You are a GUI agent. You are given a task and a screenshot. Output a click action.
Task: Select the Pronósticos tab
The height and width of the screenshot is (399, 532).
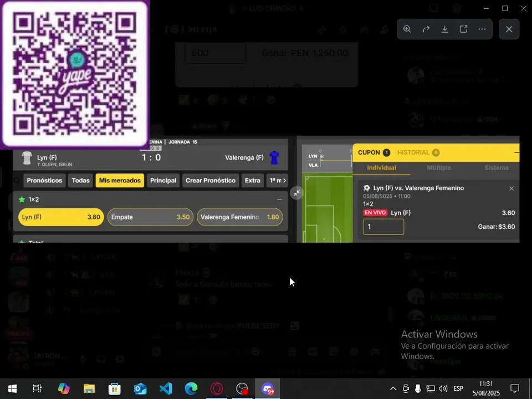point(44,181)
